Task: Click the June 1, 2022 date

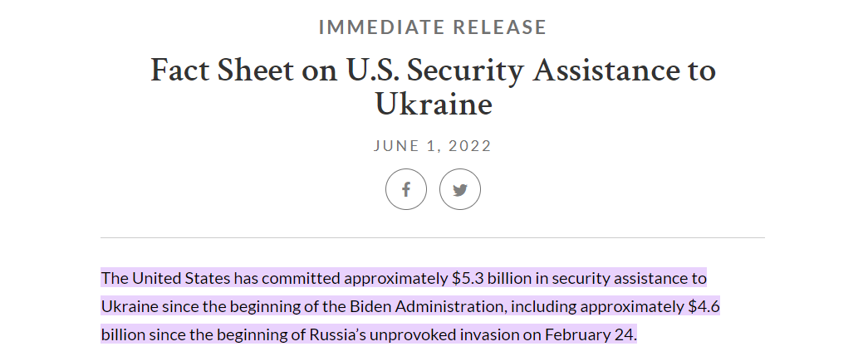Action: click(433, 146)
